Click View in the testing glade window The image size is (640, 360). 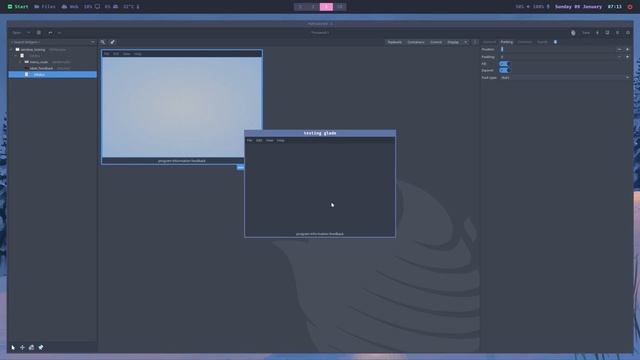[x=269, y=140]
